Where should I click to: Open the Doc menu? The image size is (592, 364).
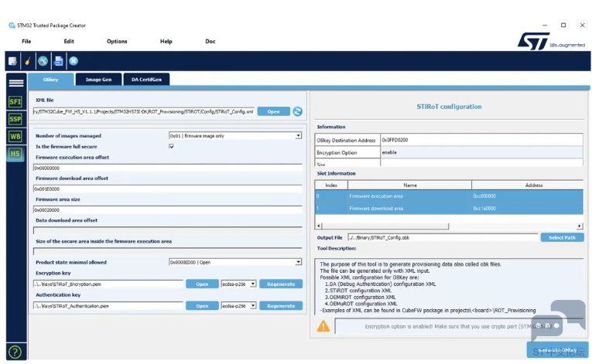click(210, 42)
